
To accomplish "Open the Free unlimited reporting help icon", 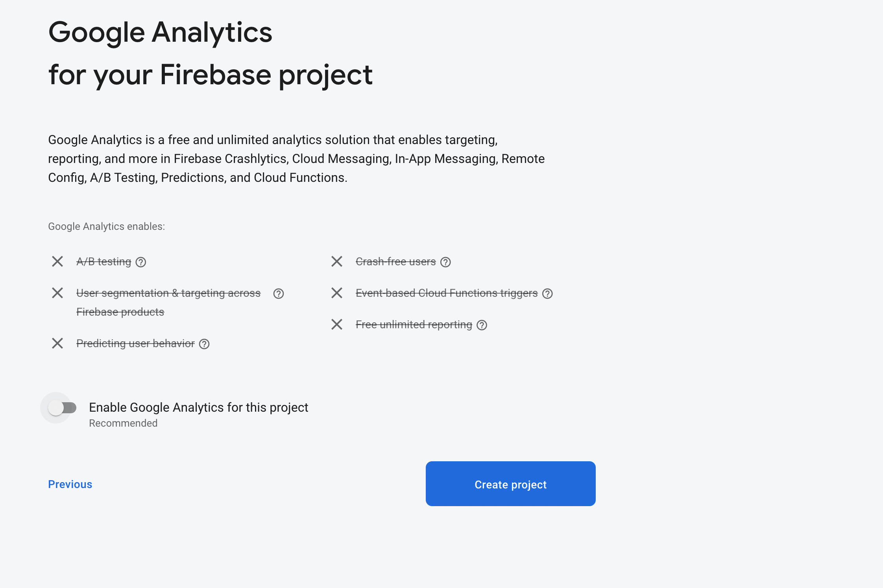I will pos(481,325).
